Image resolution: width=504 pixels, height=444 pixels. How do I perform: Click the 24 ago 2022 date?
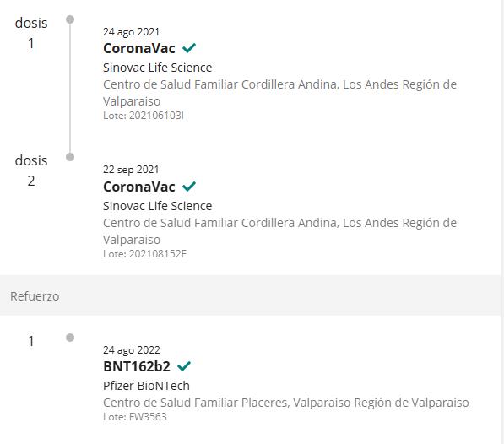(132, 349)
